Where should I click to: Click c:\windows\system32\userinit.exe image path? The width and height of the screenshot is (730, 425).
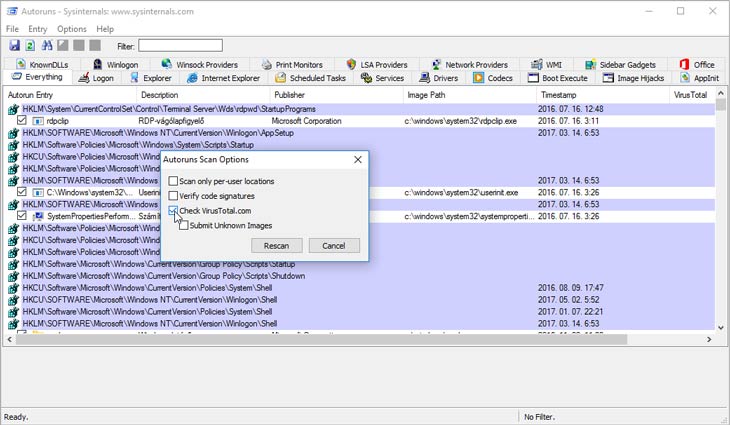click(x=461, y=192)
